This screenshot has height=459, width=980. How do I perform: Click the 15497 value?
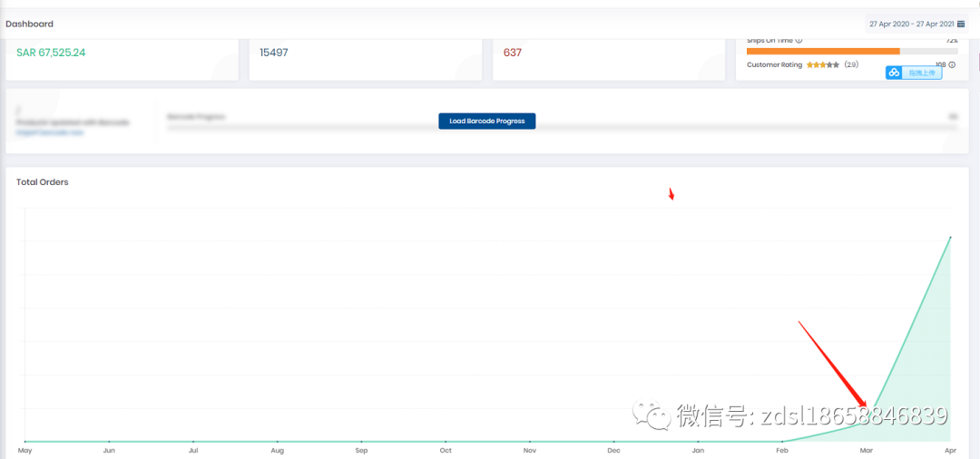(274, 53)
